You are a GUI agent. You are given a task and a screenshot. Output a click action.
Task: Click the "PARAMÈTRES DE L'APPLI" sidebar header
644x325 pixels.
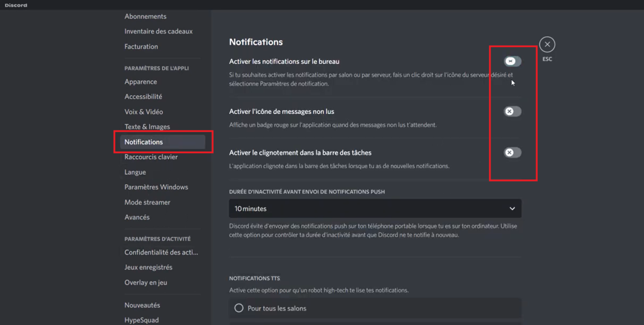pyautogui.click(x=156, y=68)
